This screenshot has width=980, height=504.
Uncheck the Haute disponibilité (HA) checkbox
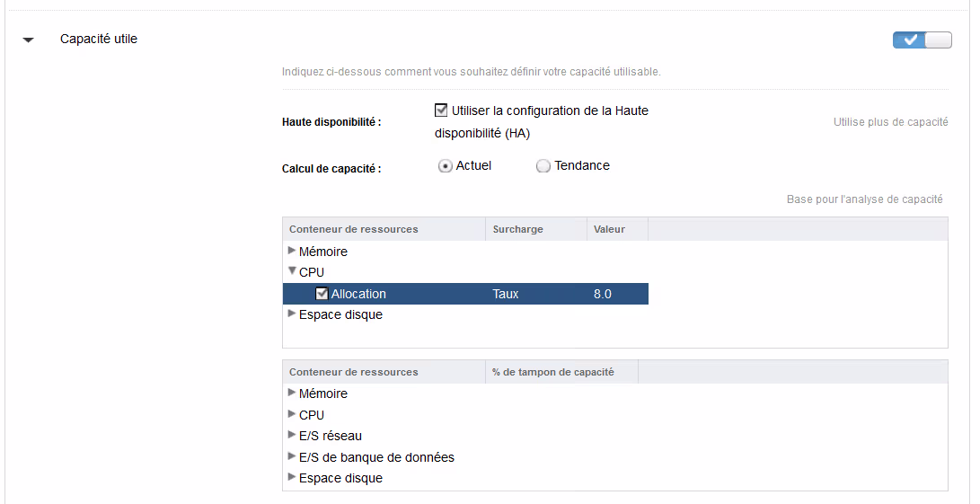(x=441, y=111)
